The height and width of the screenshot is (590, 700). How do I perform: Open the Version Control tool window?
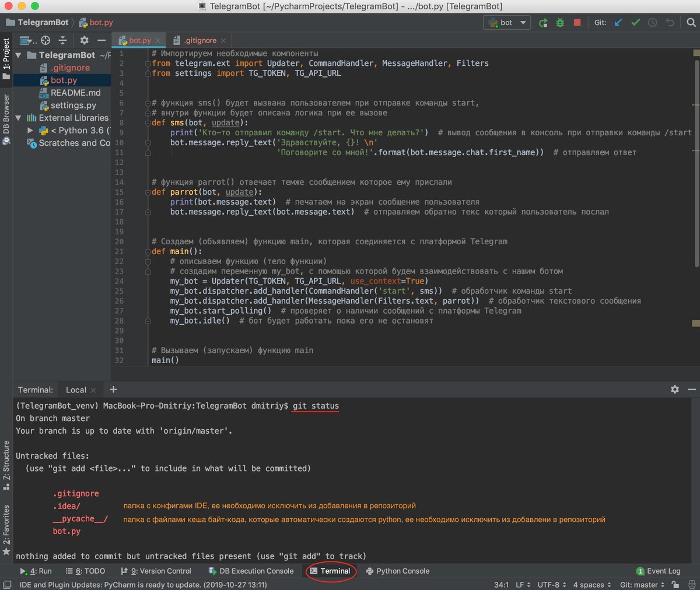pos(156,571)
